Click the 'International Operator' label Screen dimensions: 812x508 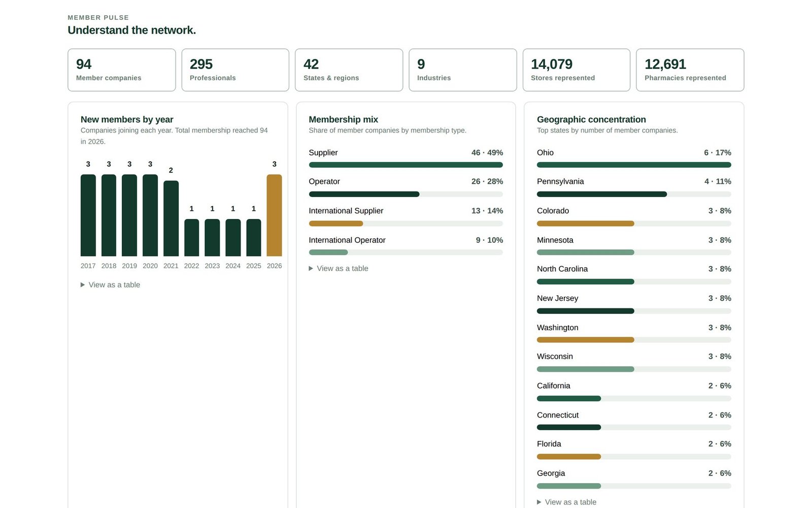click(347, 240)
